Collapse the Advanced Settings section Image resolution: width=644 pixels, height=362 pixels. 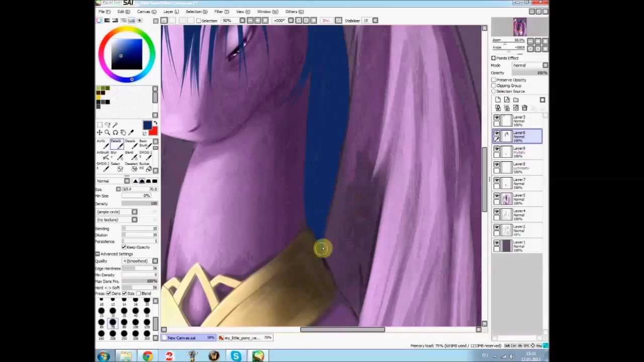point(98,254)
